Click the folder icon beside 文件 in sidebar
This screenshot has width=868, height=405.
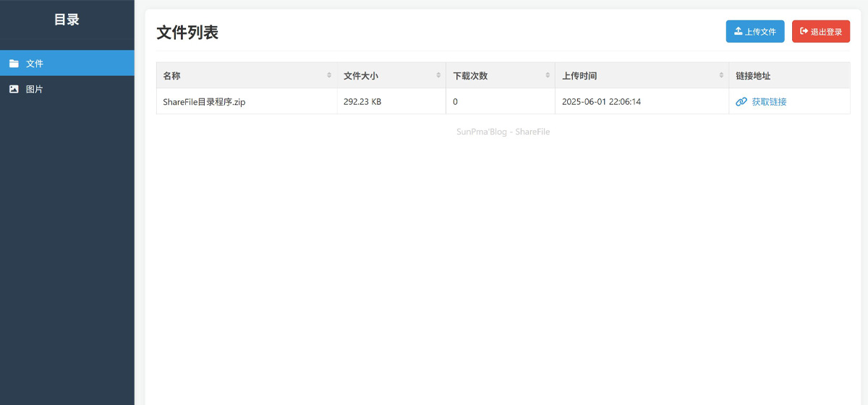click(14, 64)
